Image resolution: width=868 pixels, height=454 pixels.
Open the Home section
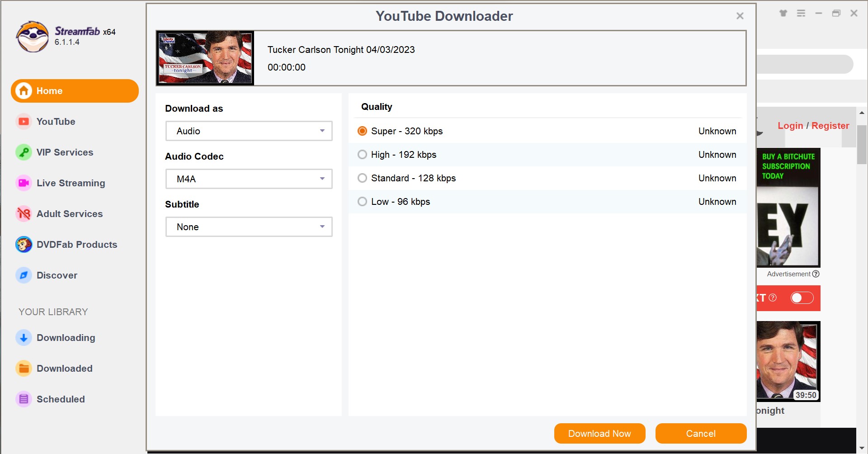click(x=75, y=91)
